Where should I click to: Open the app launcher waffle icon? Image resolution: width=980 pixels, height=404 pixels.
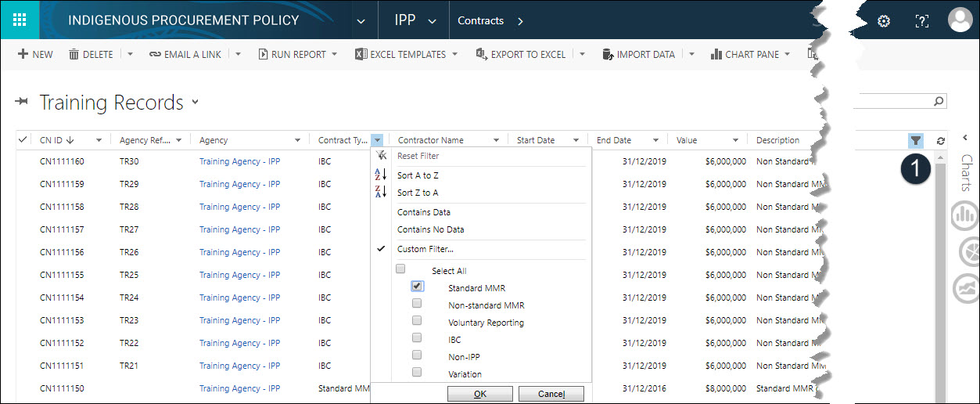pos(20,20)
